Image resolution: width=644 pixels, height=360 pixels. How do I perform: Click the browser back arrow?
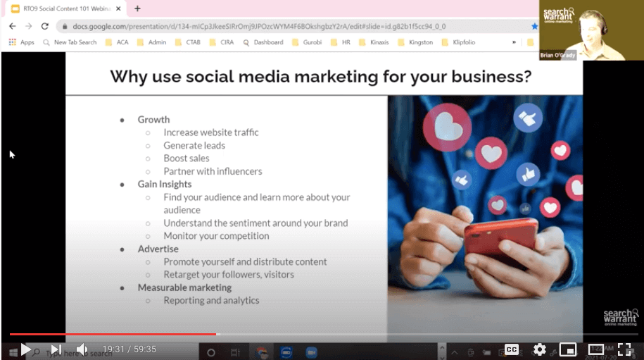pyautogui.click(x=12, y=26)
